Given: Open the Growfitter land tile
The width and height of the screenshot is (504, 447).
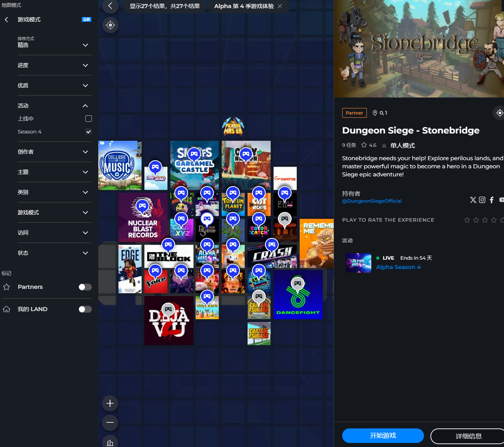Looking at the screenshot, I should pyautogui.click(x=285, y=178).
